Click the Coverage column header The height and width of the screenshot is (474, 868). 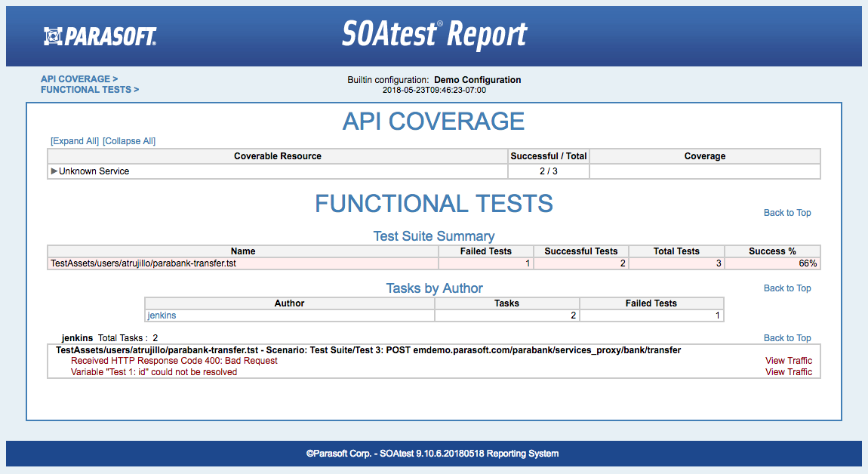pos(705,156)
